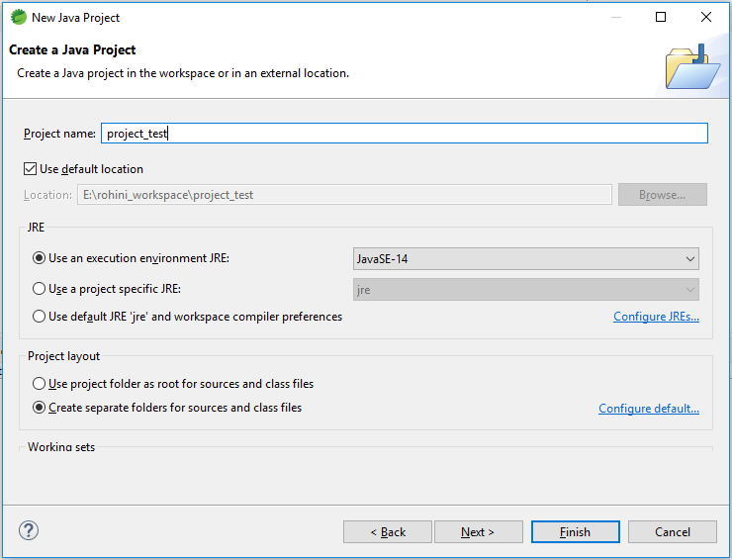Click the help question mark icon
This screenshot has width=732, height=560.
(x=29, y=531)
